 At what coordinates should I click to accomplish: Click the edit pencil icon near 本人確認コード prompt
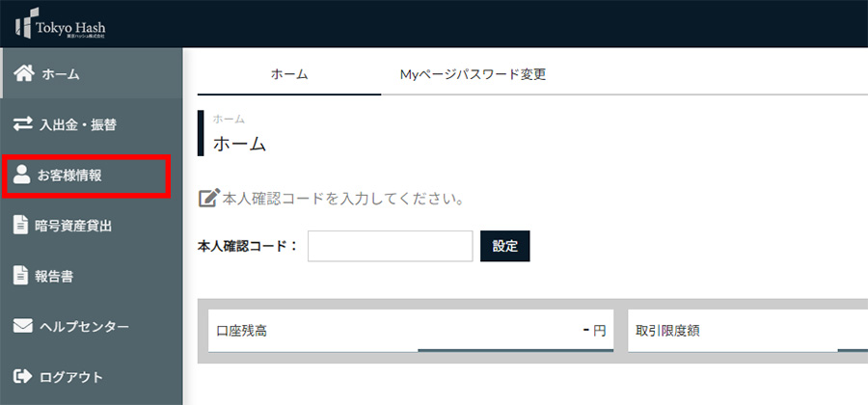pyautogui.click(x=208, y=198)
